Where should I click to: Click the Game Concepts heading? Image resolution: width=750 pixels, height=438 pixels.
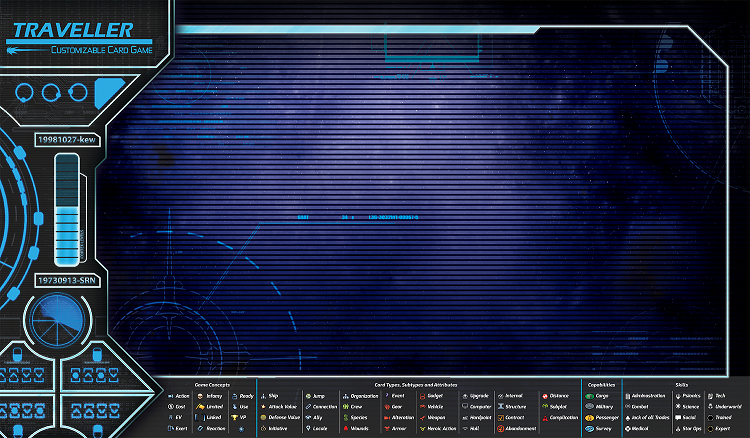pos(212,385)
